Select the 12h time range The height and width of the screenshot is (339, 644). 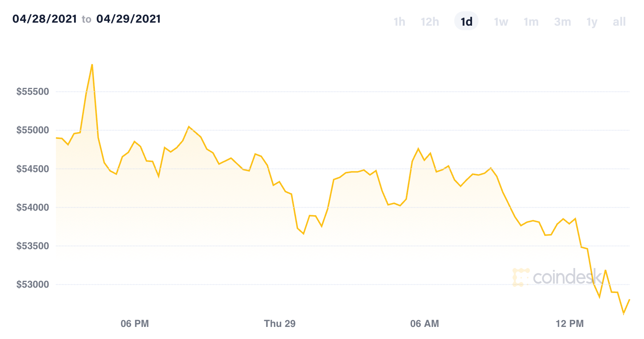click(429, 22)
